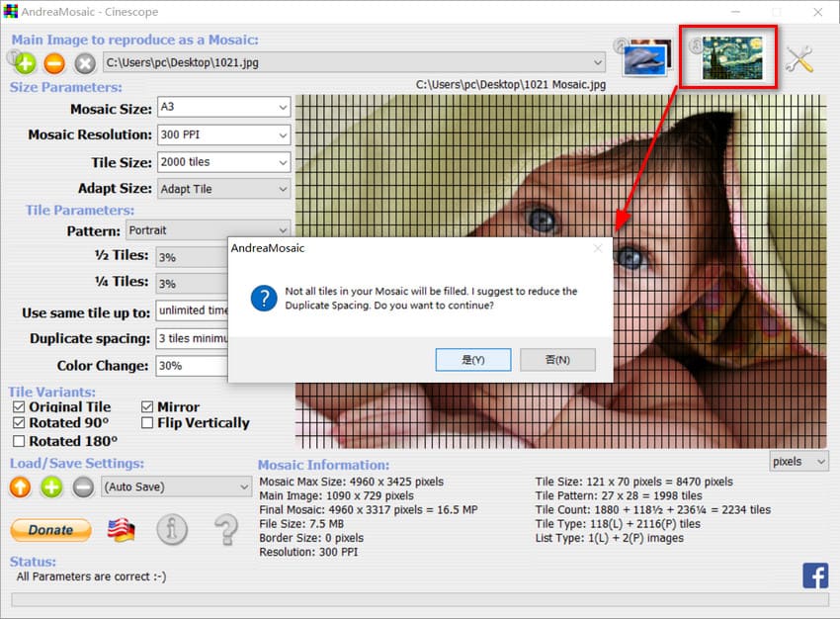Click the Color Change 30% field
This screenshot has width=840, height=619.
(192, 366)
